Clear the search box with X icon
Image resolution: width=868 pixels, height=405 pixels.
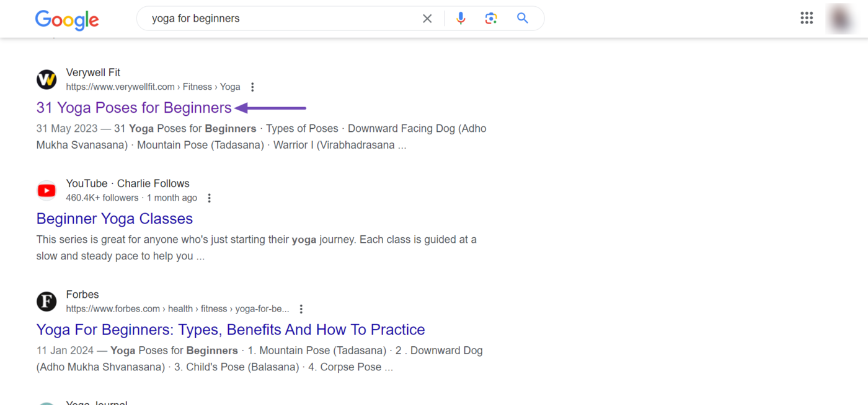427,19
